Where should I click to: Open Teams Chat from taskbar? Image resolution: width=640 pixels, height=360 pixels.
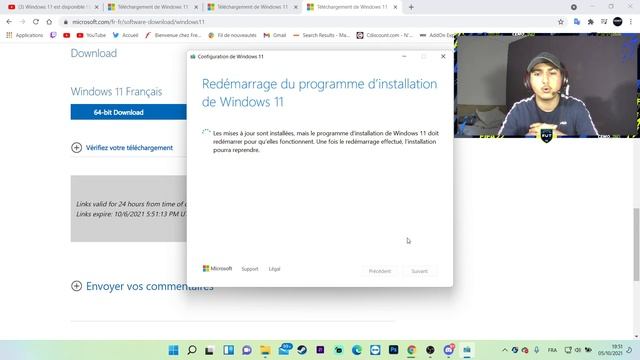pyautogui.click(x=247, y=350)
